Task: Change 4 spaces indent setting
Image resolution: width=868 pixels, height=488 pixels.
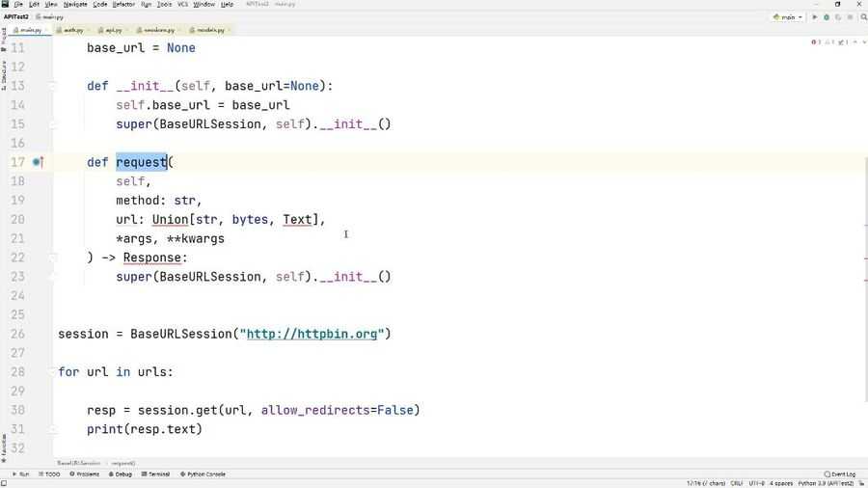Action: [x=781, y=483]
